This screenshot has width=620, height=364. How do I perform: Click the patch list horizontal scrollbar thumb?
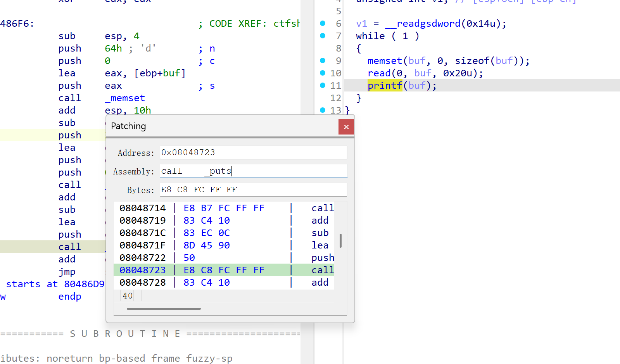pos(164,309)
